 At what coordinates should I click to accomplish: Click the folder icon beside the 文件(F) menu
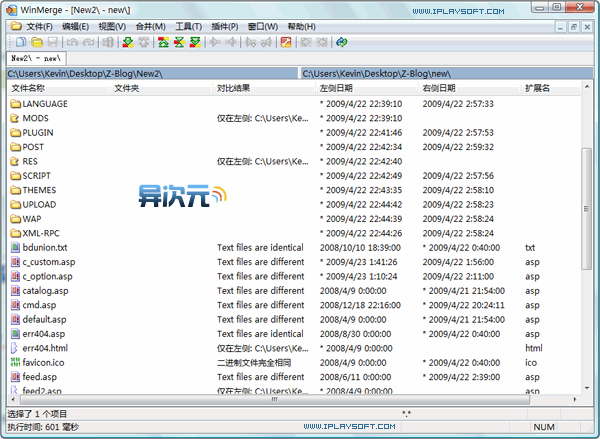(x=16, y=26)
